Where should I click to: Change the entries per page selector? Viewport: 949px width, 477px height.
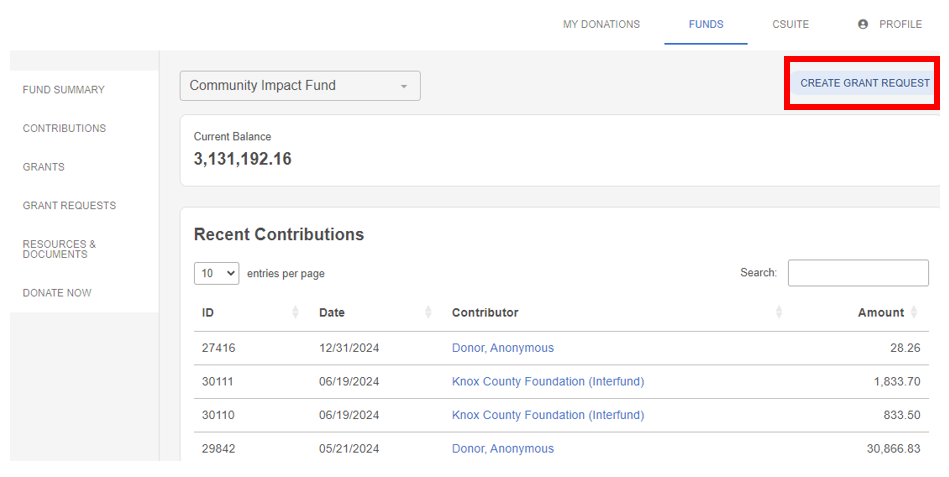tap(217, 274)
